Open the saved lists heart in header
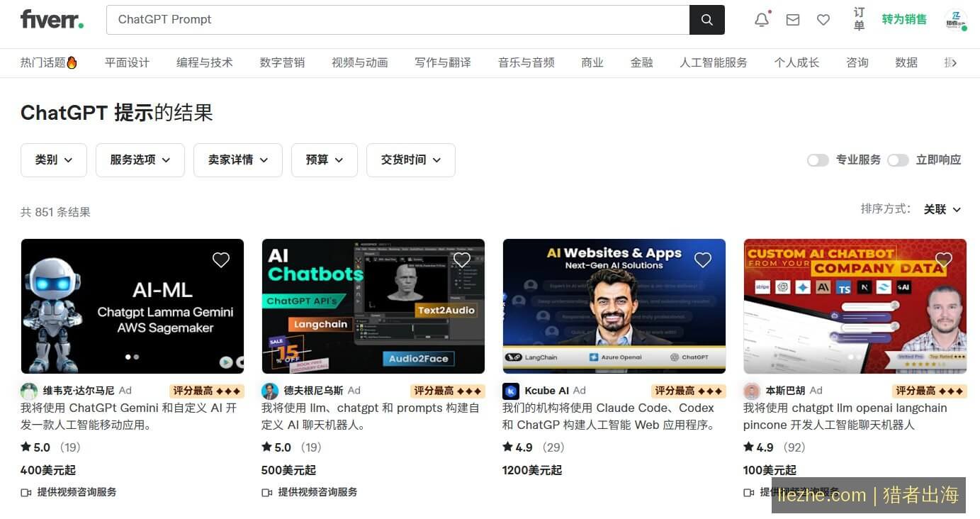 (823, 20)
